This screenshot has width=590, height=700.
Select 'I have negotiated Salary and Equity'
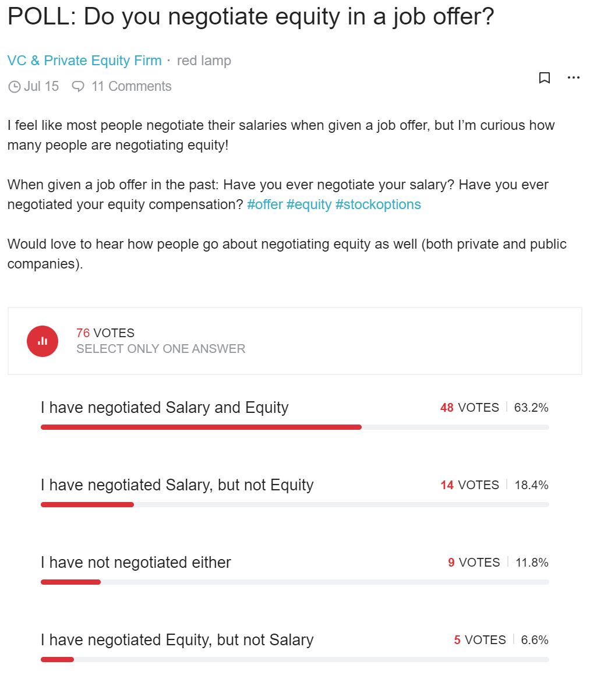click(x=164, y=408)
